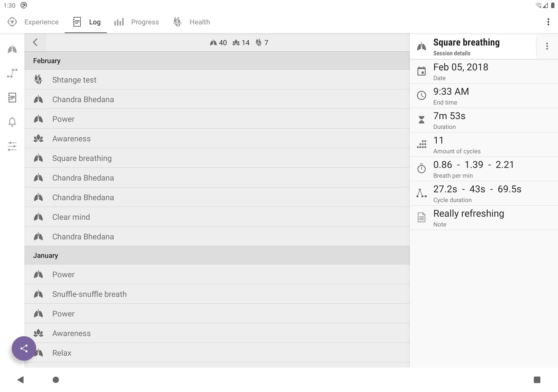Select the log list sidebar icon
Screen dimensions: 558x392
point(12,97)
